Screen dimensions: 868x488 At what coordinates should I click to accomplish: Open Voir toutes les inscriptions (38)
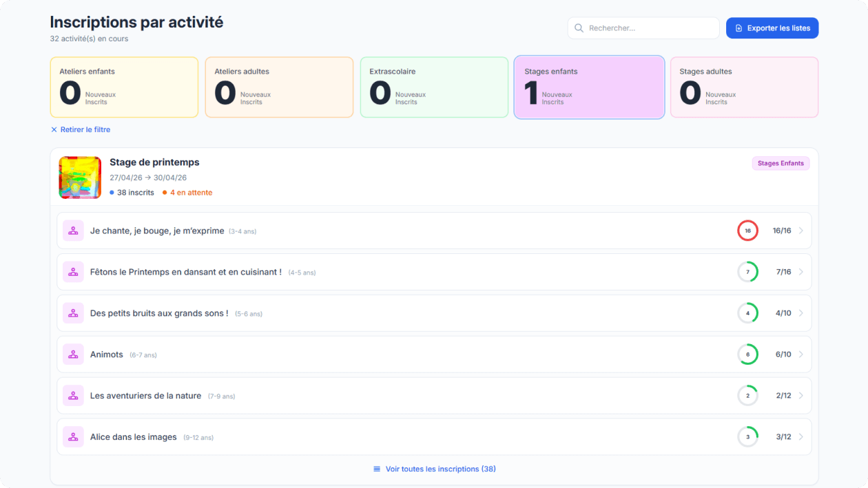[x=434, y=469]
